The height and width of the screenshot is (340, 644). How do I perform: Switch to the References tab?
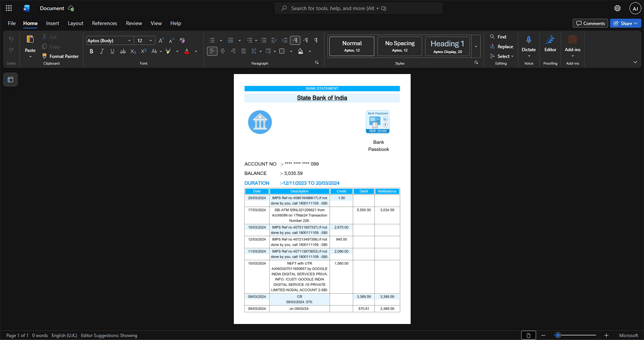[104, 23]
